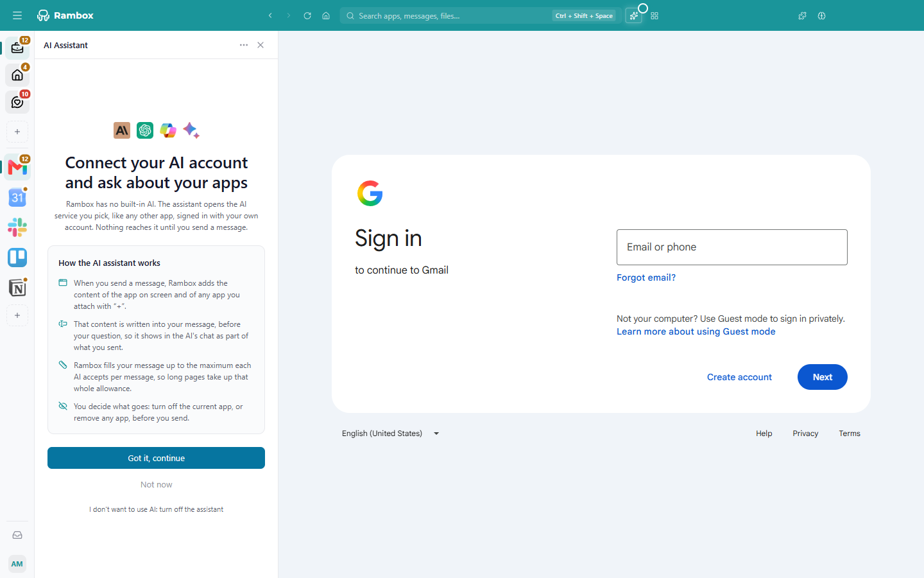Image resolution: width=924 pixels, height=578 pixels.
Task: Click the AI Assistant panel title
Action: click(66, 45)
